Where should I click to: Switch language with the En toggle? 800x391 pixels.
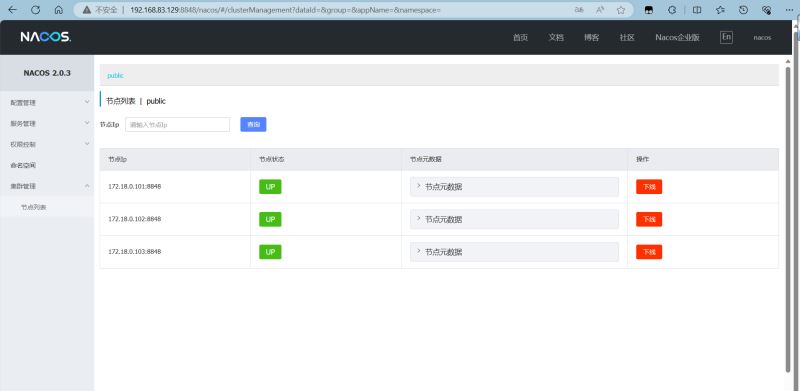coord(727,37)
